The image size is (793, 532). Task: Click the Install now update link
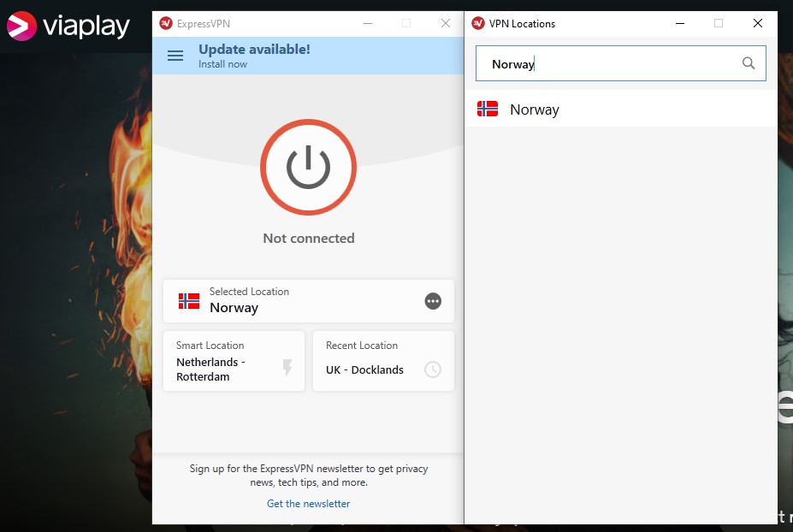coord(222,64)
